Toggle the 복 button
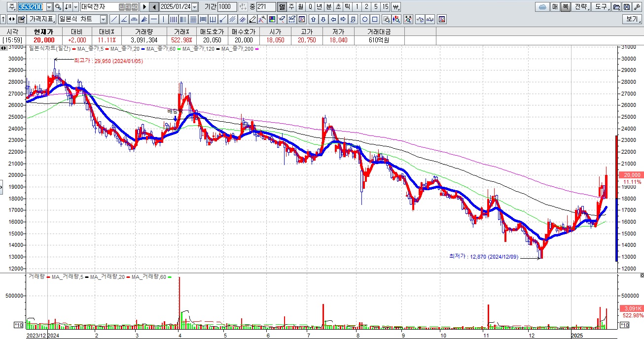644x339 pixels. pos(565,7)
